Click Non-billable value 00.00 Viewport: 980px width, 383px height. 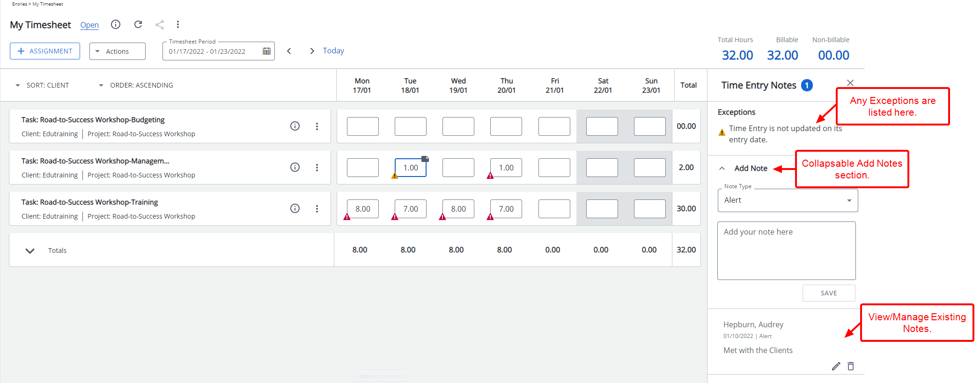tap(833, 55)
